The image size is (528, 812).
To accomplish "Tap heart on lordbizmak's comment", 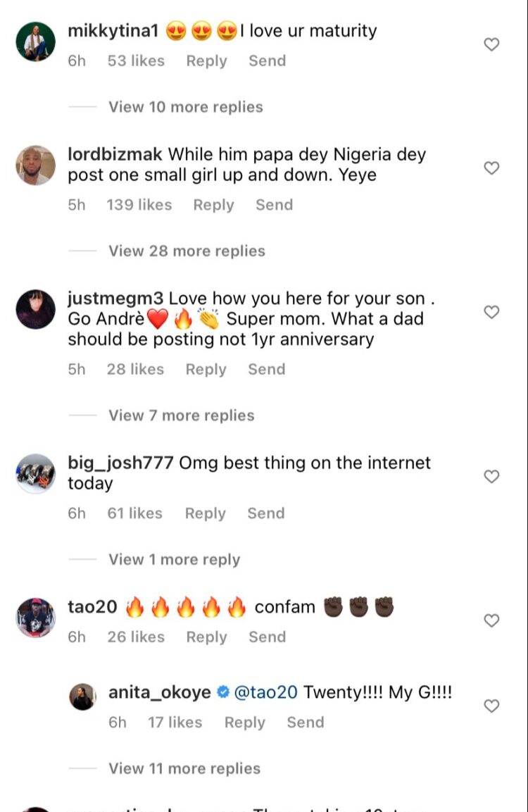I will click(492, 168).
